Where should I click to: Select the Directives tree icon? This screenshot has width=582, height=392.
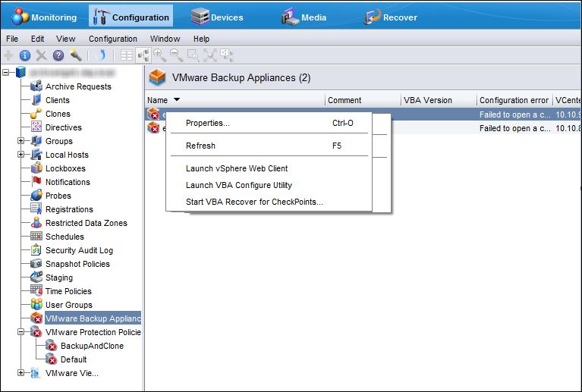tap(36, 127)
